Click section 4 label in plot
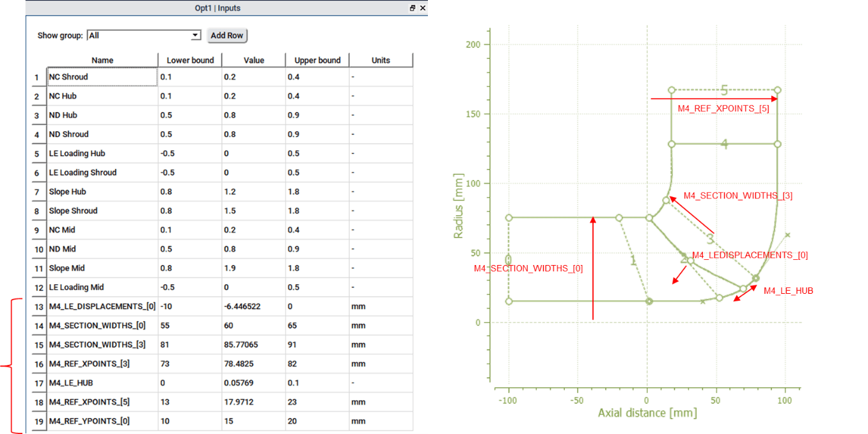 pos(724,145)
